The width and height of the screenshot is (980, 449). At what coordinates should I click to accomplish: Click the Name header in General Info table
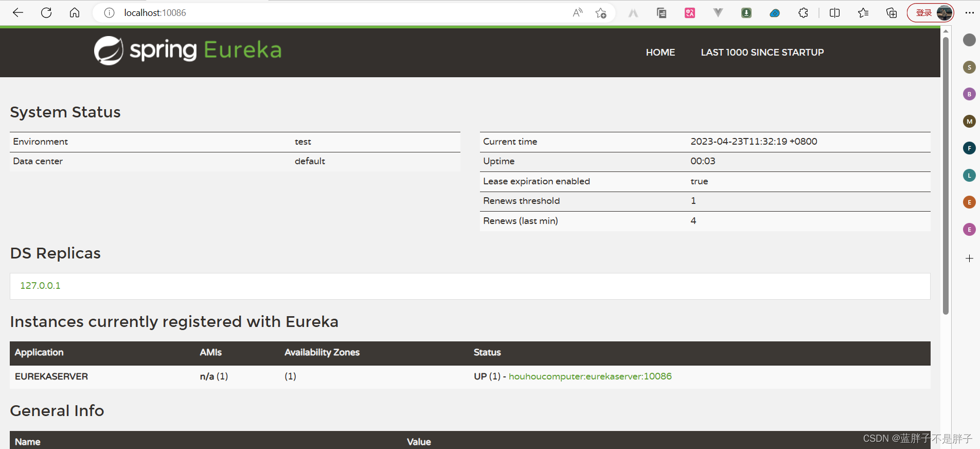[x=28, y=442]
